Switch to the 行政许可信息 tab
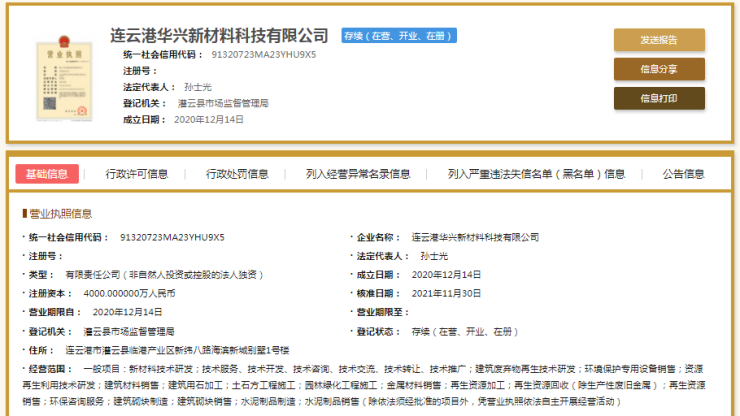The width and height of the screenshot is (740, 416). click(137, 174)
